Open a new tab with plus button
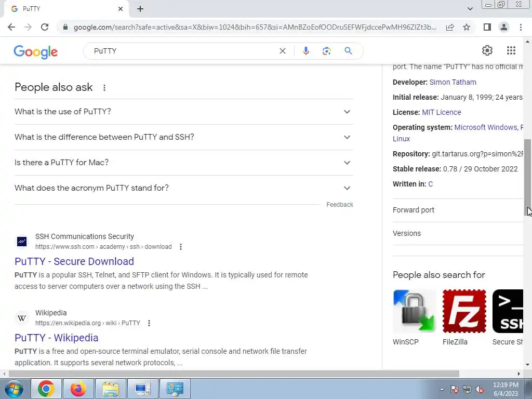 pyautogui.click(x=140, y=9)
